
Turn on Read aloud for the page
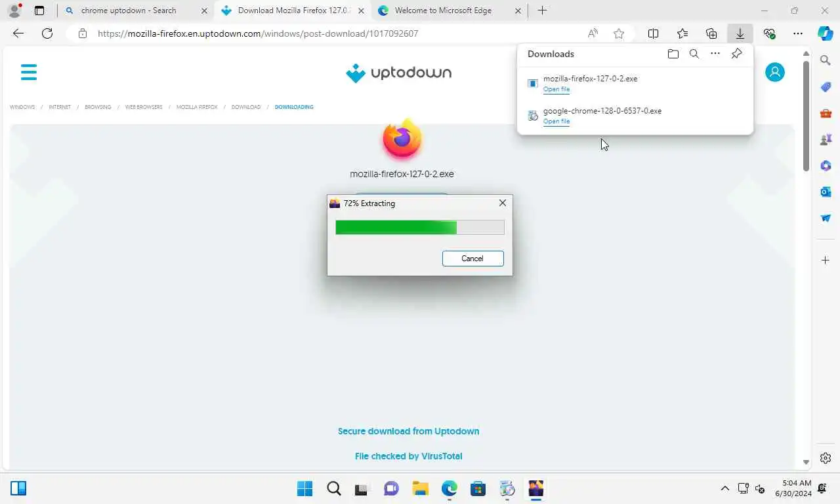coord(593,33)
